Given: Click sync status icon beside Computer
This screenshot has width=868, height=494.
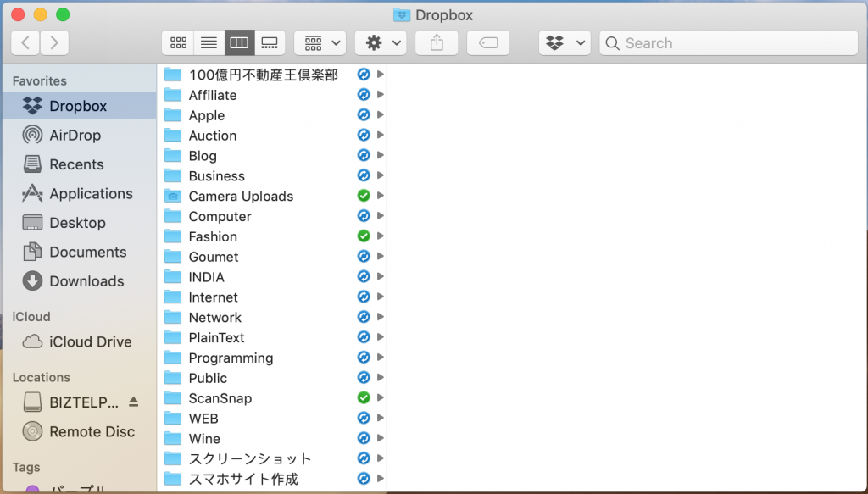Looking at the screenshot, I should pyautogui.click(x=363, y=216).
